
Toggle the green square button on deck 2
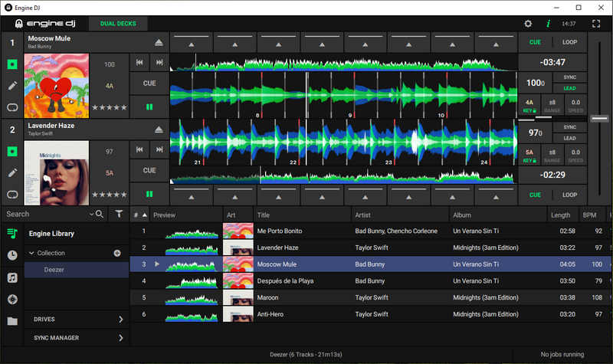tap(12, 151)
